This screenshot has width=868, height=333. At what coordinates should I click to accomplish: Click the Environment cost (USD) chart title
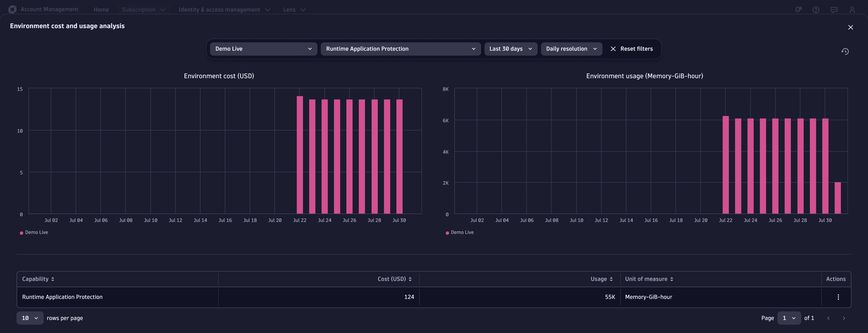pos(219,76)
